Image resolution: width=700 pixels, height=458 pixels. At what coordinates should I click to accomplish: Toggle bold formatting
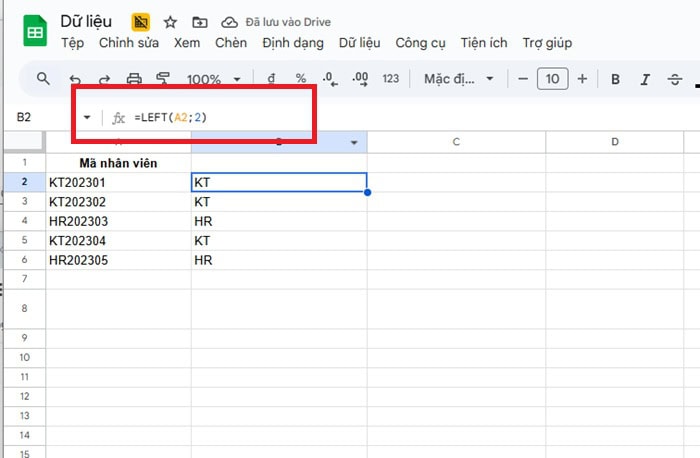pyautogui.click(x=616, y=79)
